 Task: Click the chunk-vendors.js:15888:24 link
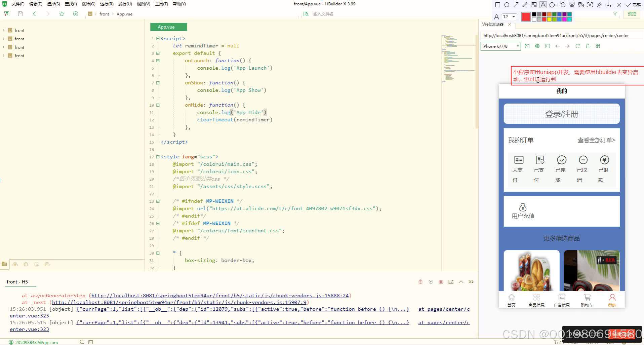point(220,296)
